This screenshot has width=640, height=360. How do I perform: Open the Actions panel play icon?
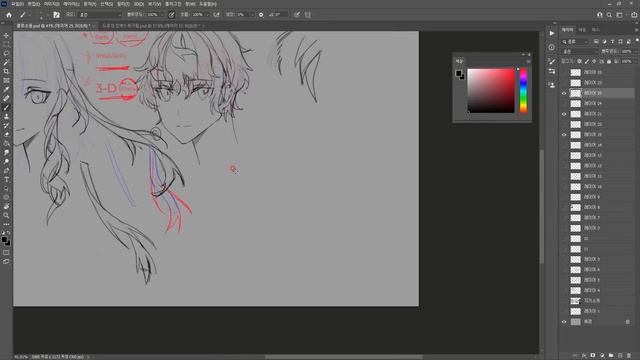(552, 33)
